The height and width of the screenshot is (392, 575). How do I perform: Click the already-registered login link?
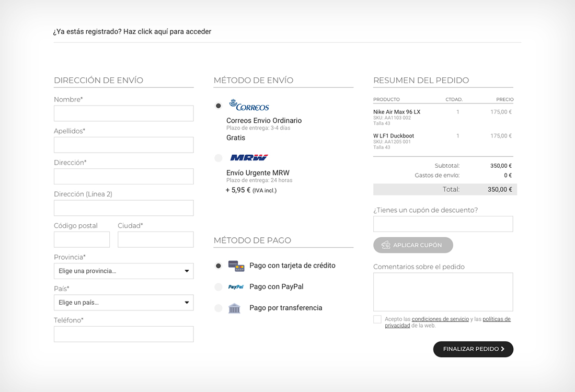pyautogui.click(x=132, y=31)
